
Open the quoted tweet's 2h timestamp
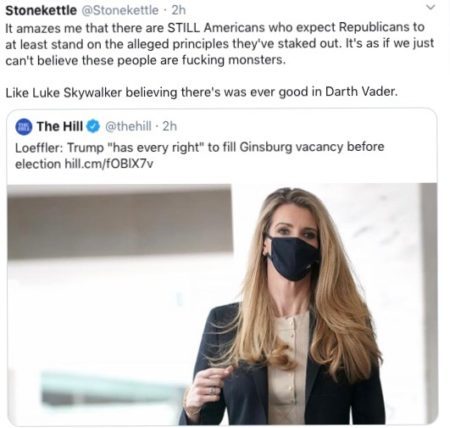click(x=170, y=126)
